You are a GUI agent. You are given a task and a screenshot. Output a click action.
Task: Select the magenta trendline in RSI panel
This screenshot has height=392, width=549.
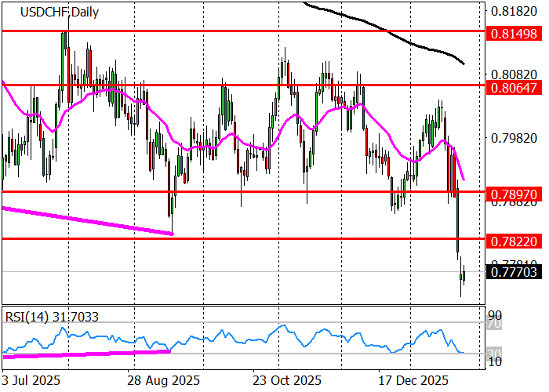pyautogui.click(x=86, y=354)
